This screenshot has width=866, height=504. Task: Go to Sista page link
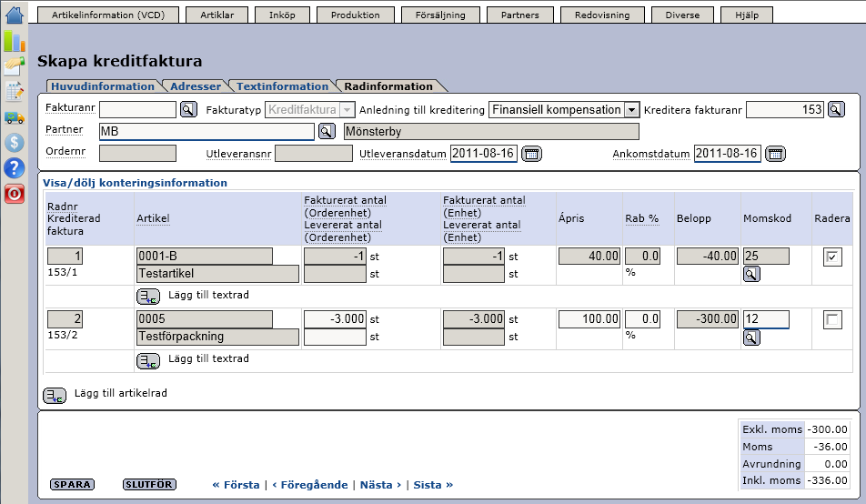(434, 485)
